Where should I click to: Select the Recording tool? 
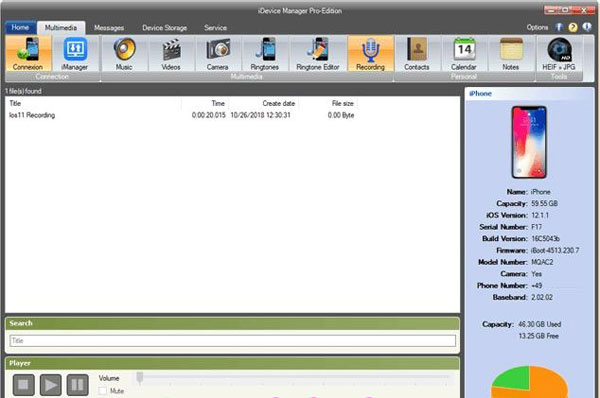tap(370, 54)
